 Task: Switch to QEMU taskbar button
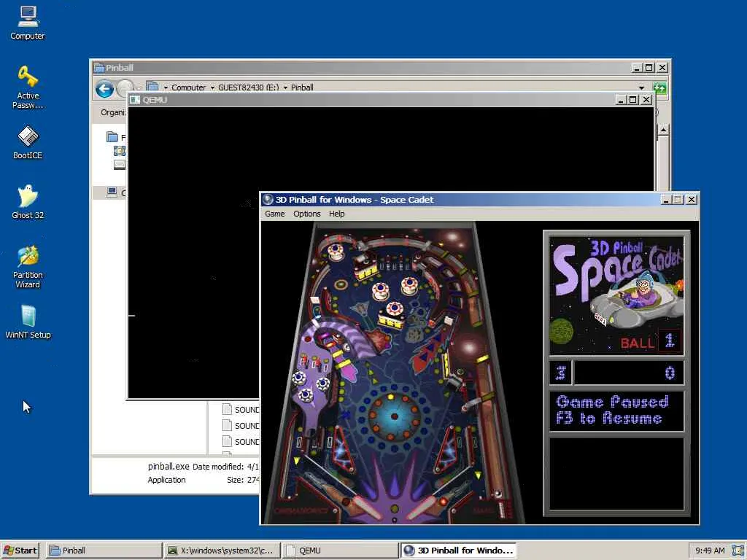[x=340, y=551]
